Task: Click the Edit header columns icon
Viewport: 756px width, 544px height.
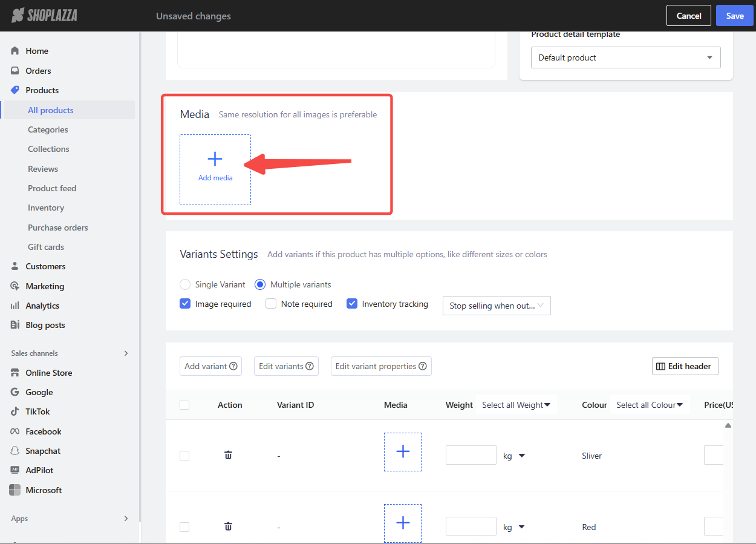Action: (x=660, y=366)
